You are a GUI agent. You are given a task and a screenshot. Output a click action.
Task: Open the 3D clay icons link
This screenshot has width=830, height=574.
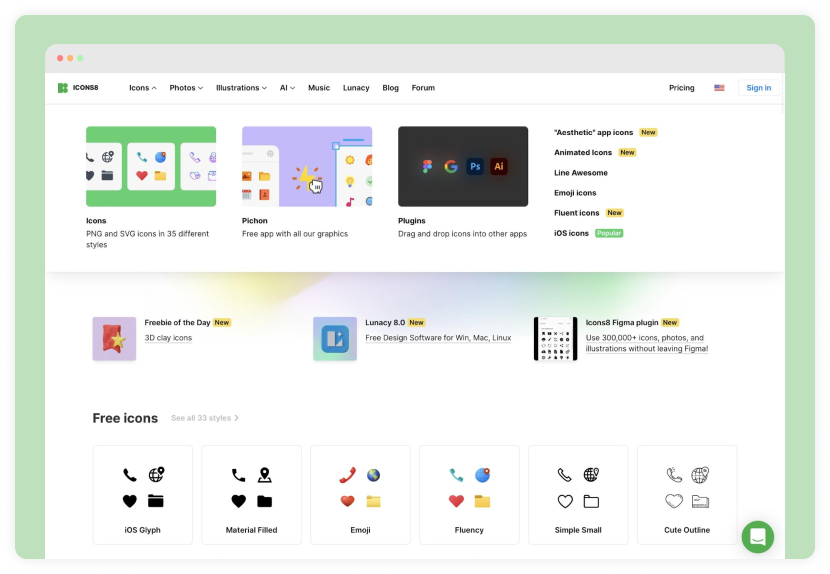(168, 338)
